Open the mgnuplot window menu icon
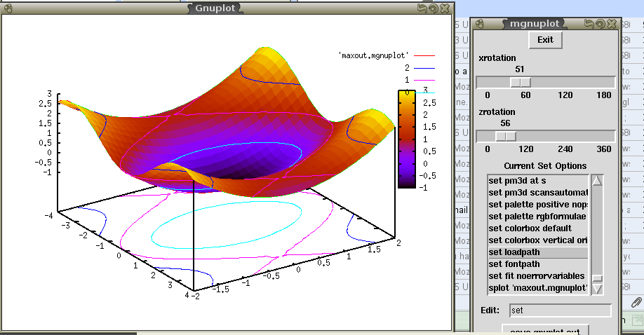The width and height of the screenshot is (644, 335). click(480, 24)
